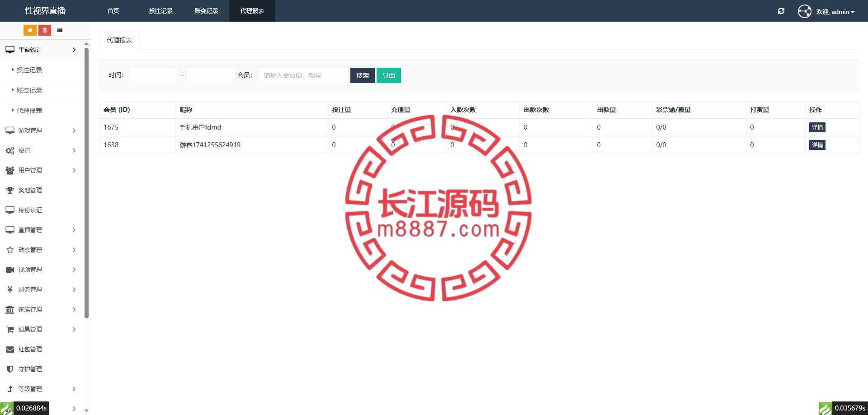Click the sidebar scrollbar up arrow

click(x=86, y=44)
